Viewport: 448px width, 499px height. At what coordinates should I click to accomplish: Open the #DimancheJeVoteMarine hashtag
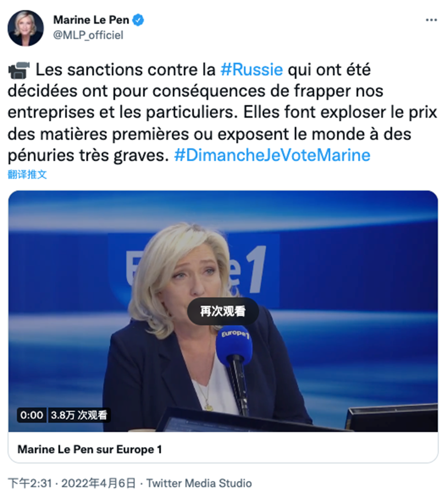pos(272,156)
